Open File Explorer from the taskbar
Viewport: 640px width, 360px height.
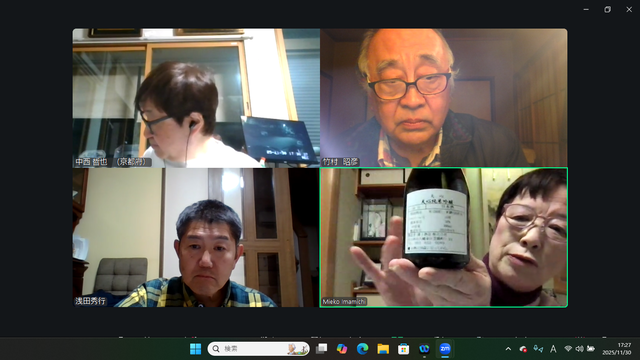[383, 349]
